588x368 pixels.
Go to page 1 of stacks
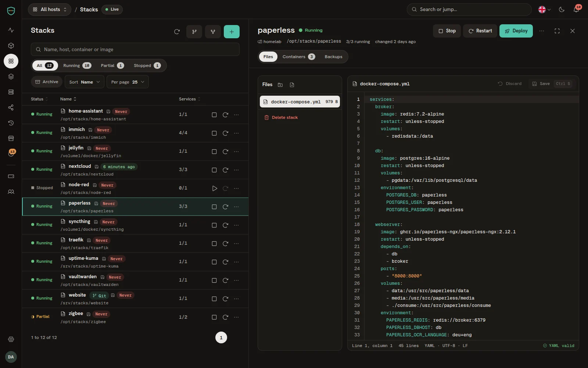coord(221,337)
